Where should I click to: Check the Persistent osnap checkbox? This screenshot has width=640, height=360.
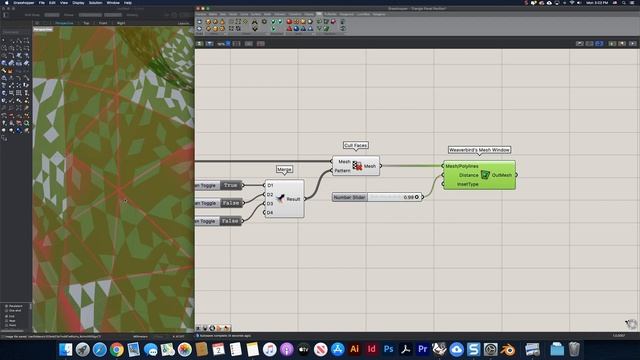(x=6, y=306)
